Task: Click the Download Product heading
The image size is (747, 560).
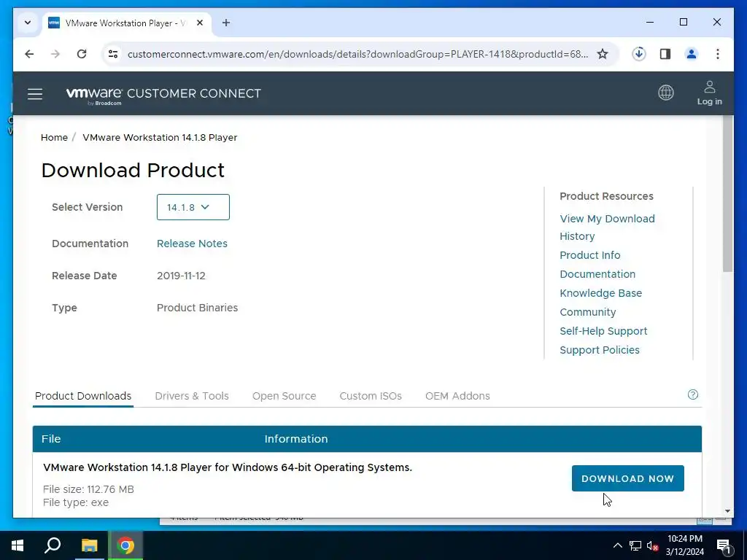Action: click(x=133, y=170)
